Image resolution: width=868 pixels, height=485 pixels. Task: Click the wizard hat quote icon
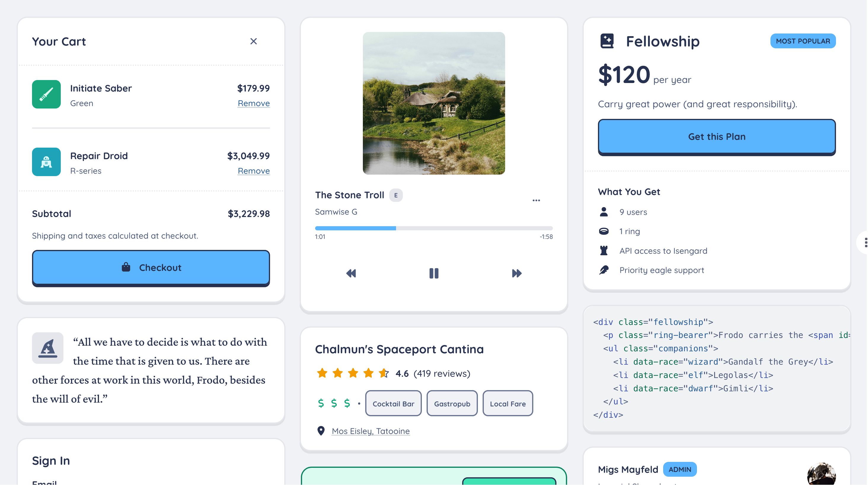pos(47,348)
